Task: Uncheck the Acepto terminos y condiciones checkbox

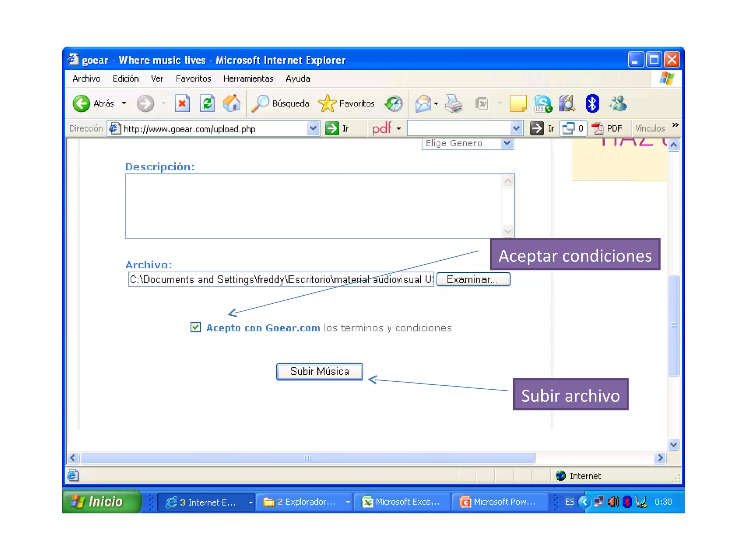Action: 196,327
